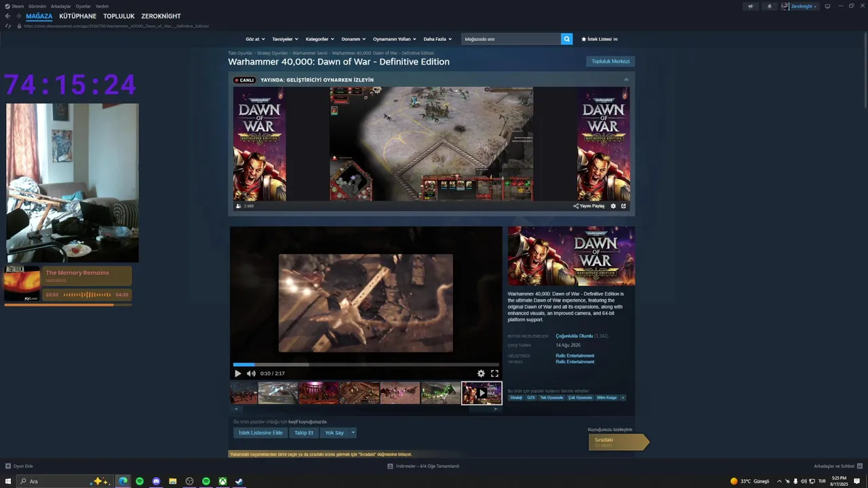Click the store page URL address bar
The height and width of the screenshot is (488, 868).
pos(116,26)
